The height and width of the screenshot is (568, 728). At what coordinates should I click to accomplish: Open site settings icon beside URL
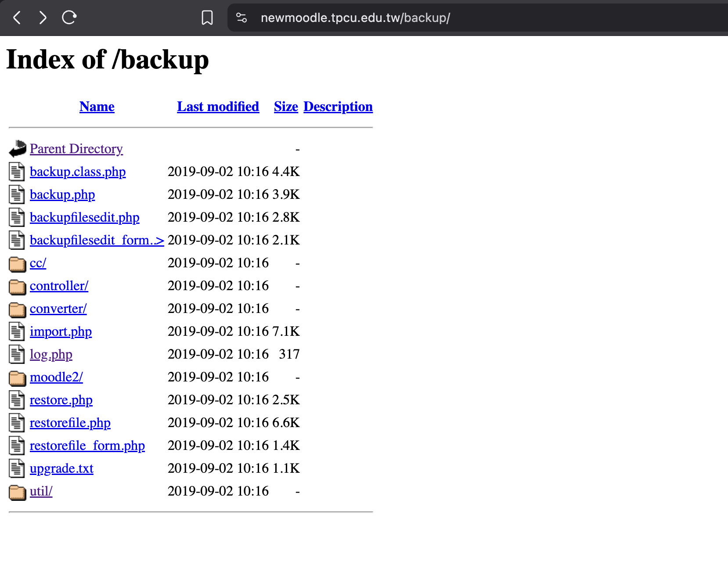[x=241, y=18]
